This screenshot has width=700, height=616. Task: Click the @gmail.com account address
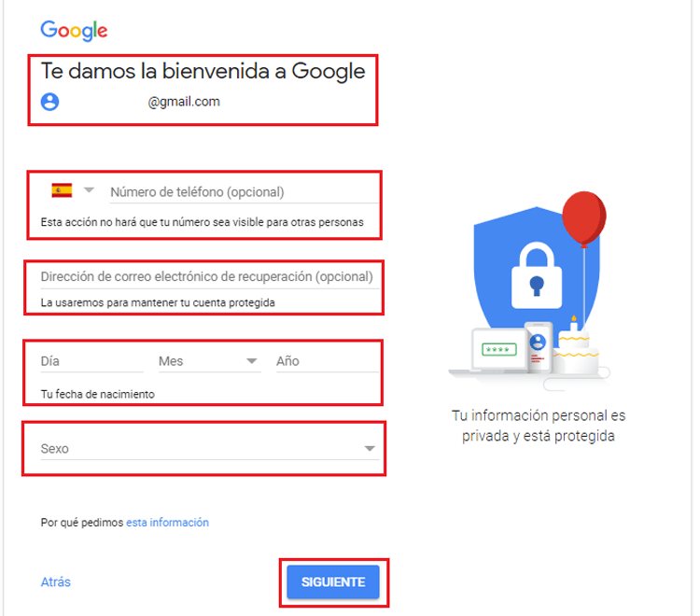point(184,102)
